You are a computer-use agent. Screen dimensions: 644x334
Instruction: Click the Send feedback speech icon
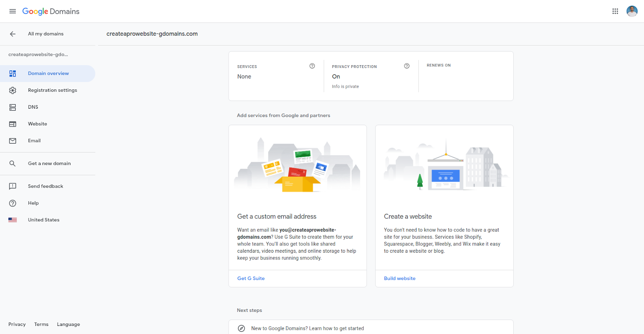coord(12,186)
